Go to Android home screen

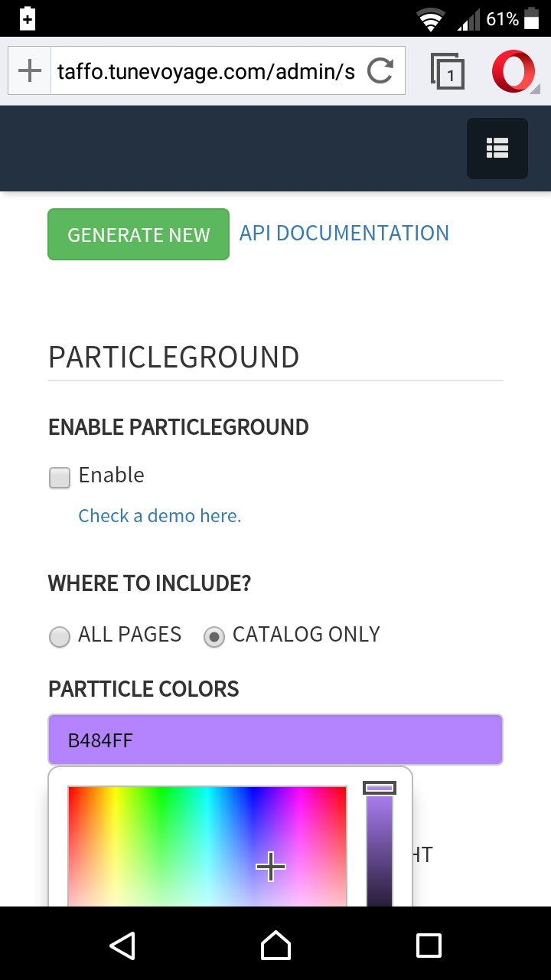(x=275, y=945)
